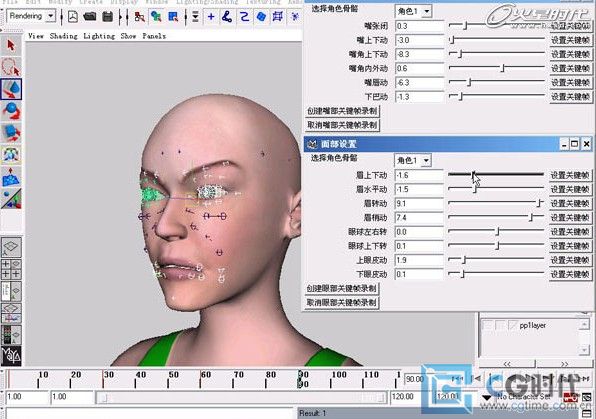
Task: Switch to four view layout
Action: pos(11,269)
